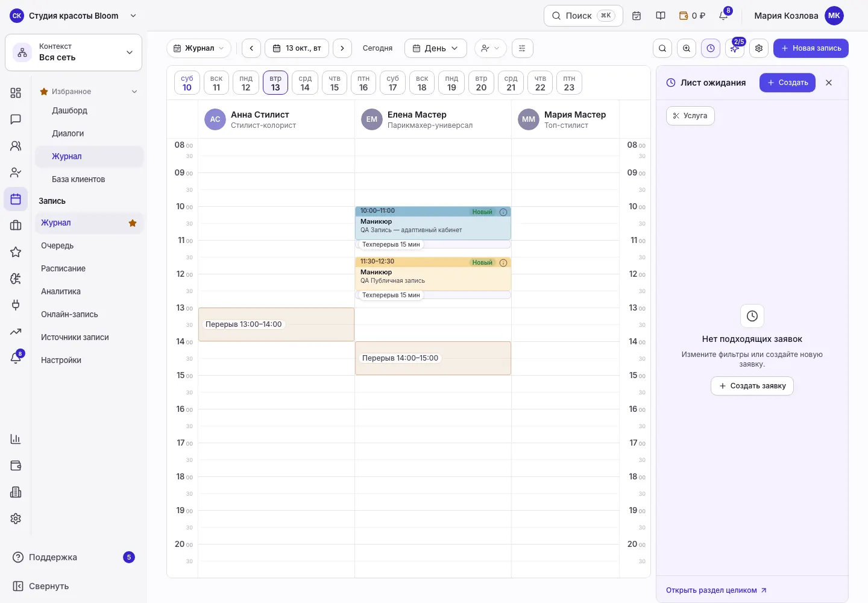Unstar the Журнал favorite item

(x=133, y=223)
